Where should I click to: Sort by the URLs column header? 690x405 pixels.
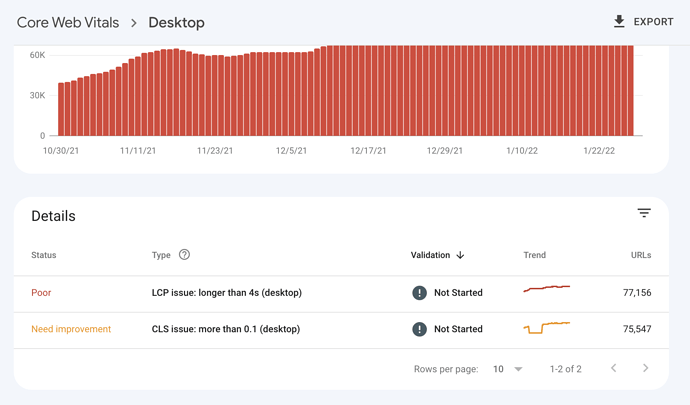pyautogui.click(x=641, y=255)
